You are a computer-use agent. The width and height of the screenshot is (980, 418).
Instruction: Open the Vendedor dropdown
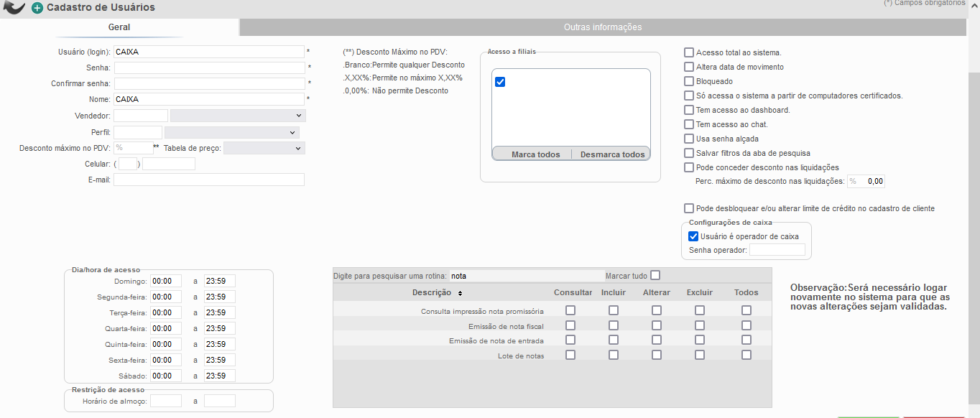point(238,116)
